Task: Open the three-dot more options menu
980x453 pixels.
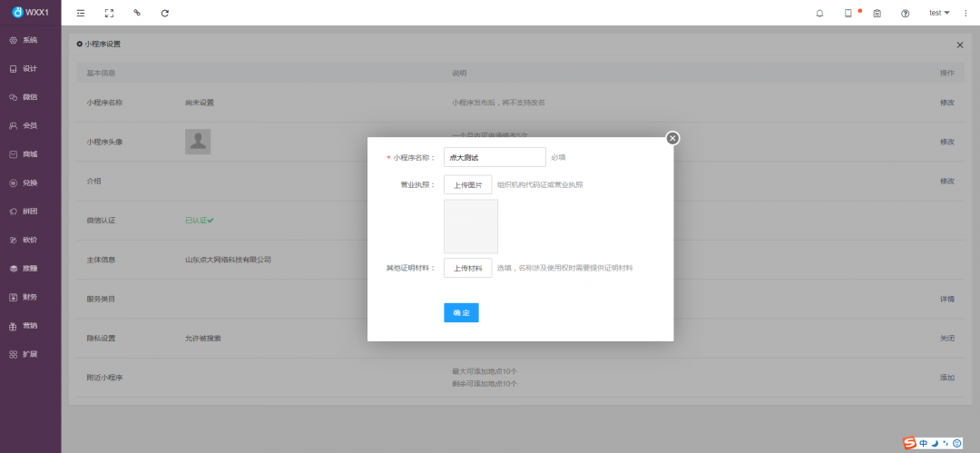Action: pyautogui.click(x=965, y=13)
